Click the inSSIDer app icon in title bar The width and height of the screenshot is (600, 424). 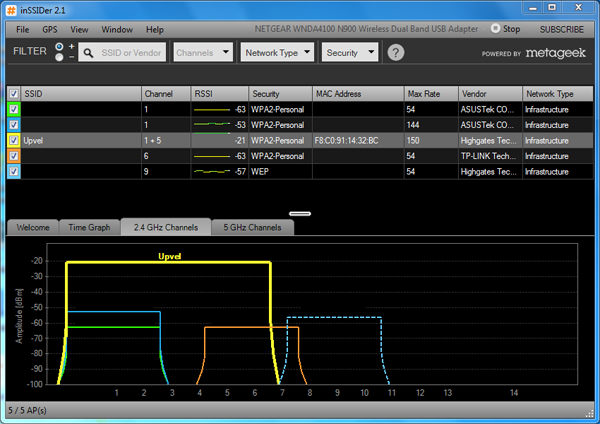point(10,9)
